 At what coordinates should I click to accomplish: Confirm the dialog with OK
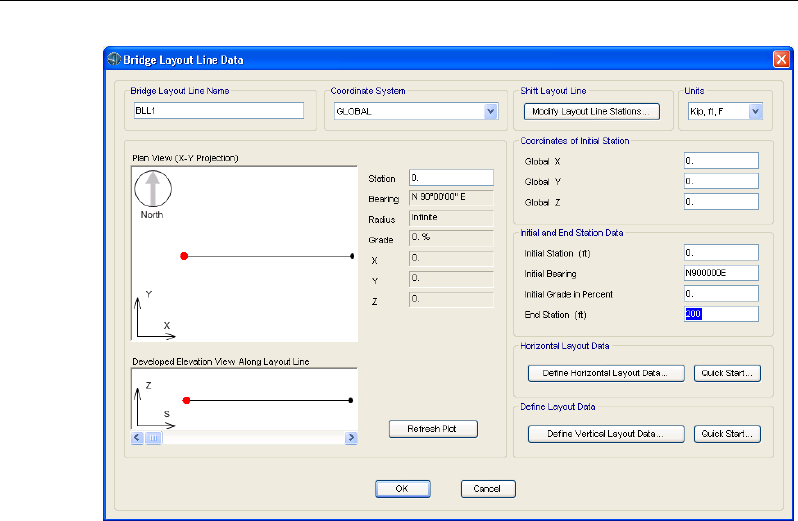(402, 489)
